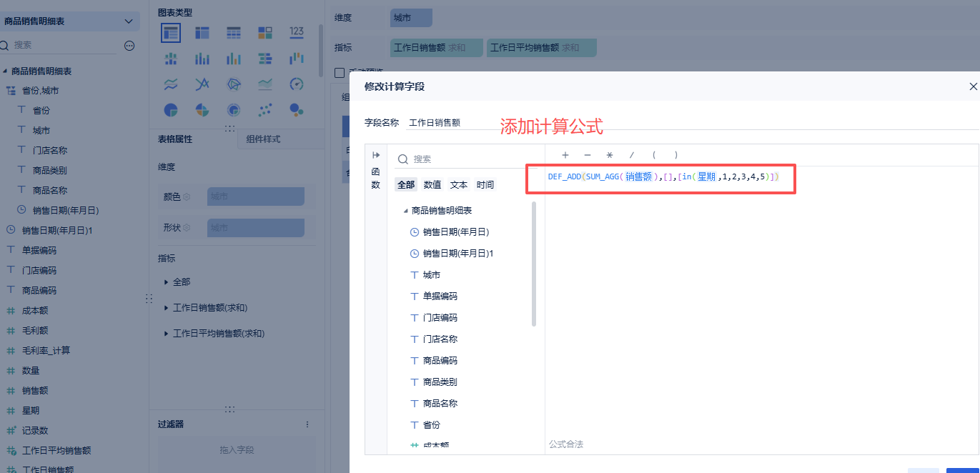Choose the colored matrix table chart icon
The width and height of the screenshot is (980, 473).
point(265,33)
